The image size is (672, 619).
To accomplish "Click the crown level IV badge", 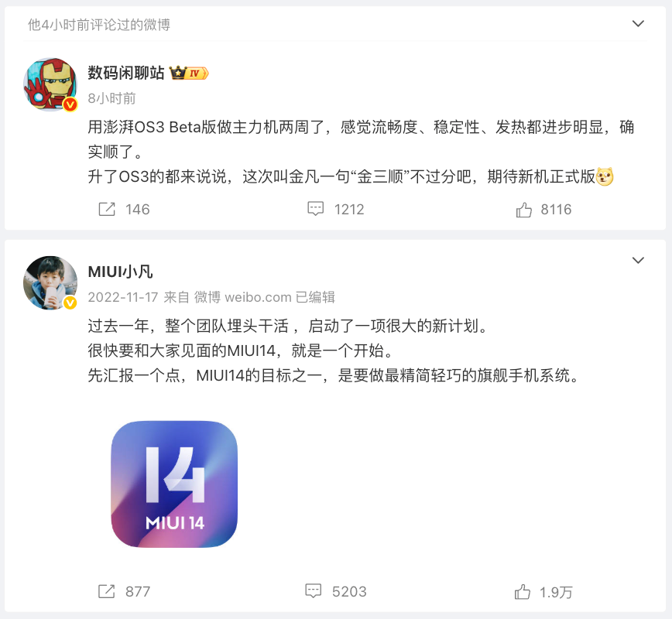I will (189, 74).
